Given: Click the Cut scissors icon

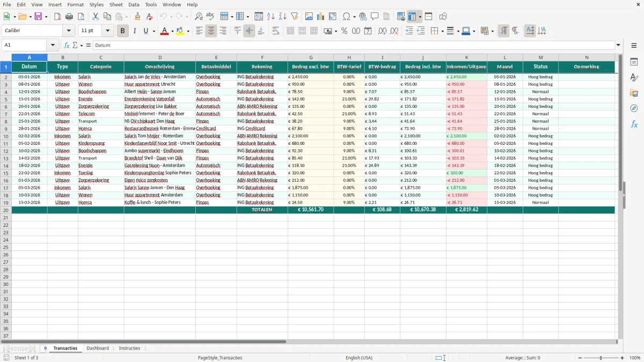Looking at the screenshot, I should 96,17.
